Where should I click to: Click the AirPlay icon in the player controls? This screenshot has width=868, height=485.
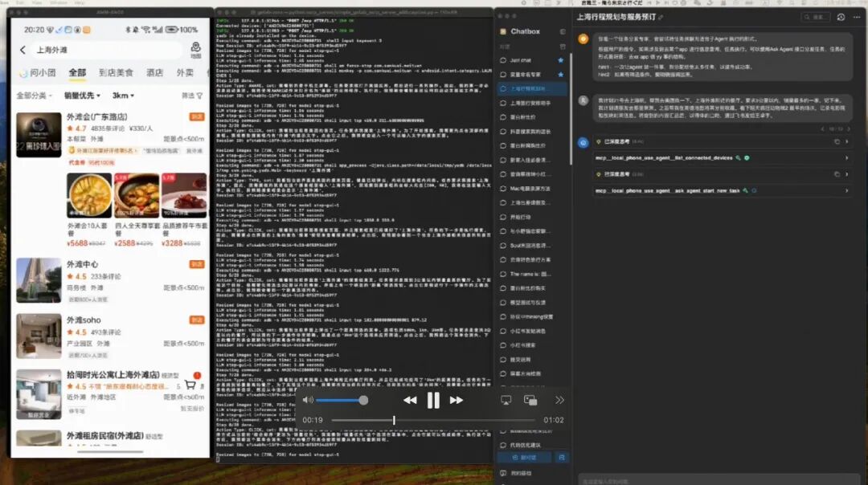506,400
